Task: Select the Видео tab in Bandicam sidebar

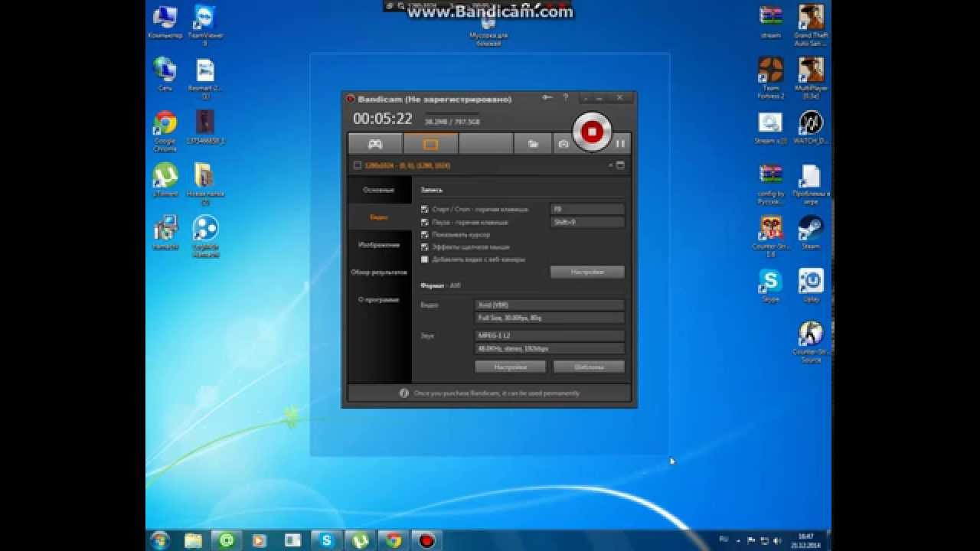Action: (379, 217)
